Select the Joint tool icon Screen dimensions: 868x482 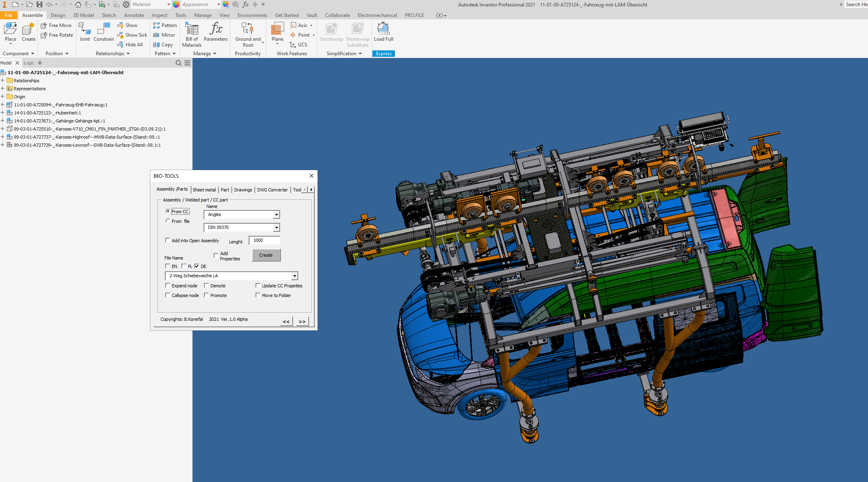pyautogui.click(x=85, y=29)
